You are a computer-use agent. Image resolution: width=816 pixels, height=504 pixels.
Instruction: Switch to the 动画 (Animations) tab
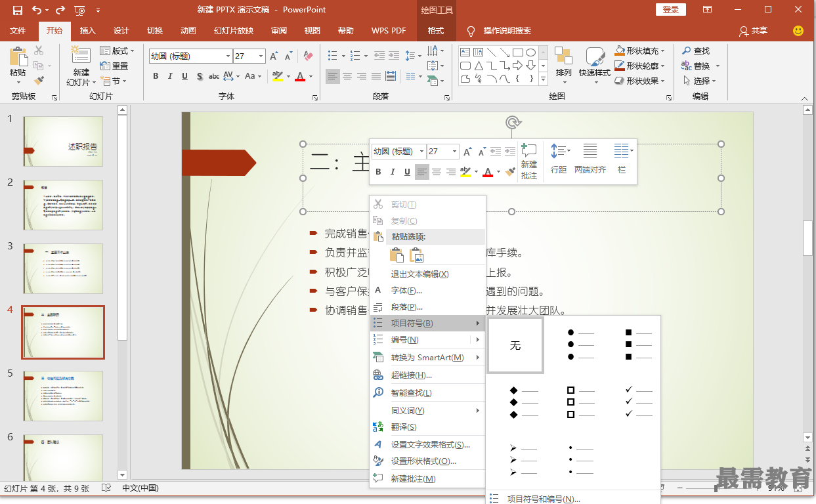[188, 31]
